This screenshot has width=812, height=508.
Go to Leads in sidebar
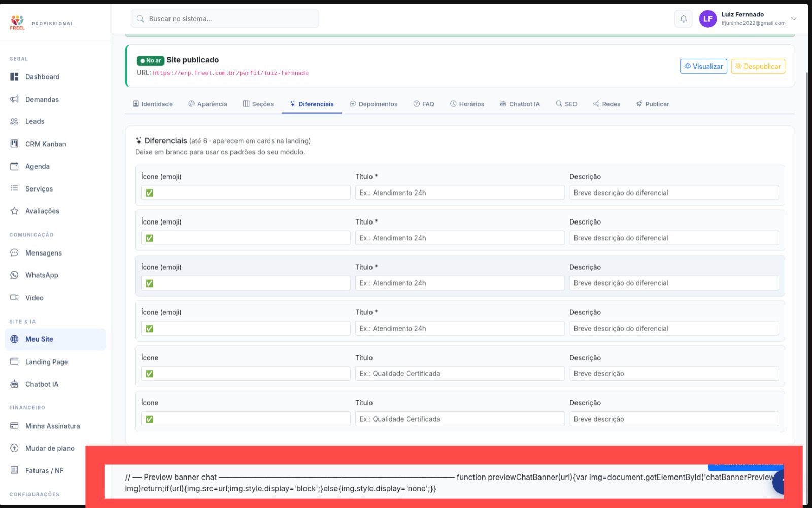click(35, 121)
